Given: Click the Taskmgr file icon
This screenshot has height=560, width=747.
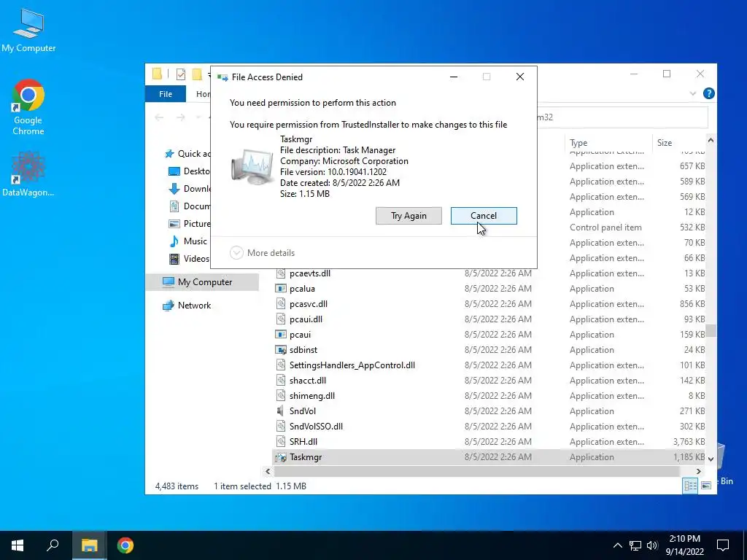Looking at the screenshot, I should point(281,457).
